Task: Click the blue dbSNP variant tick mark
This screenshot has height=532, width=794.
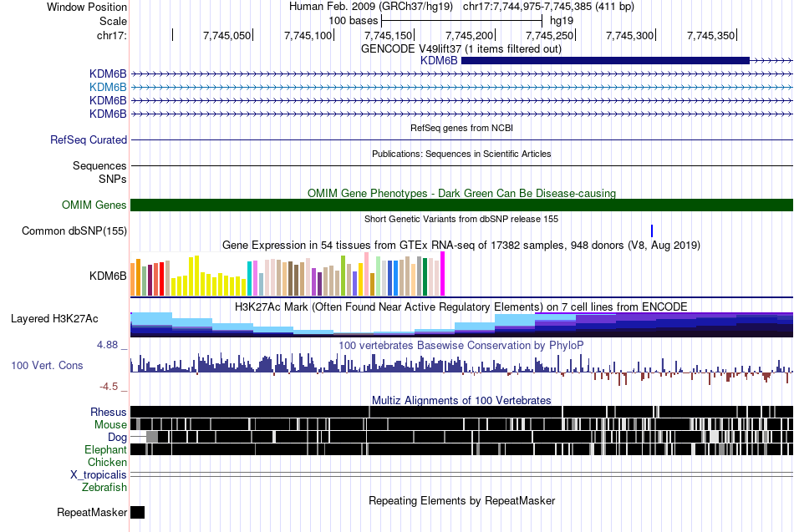Action: (x=652, y=231)
